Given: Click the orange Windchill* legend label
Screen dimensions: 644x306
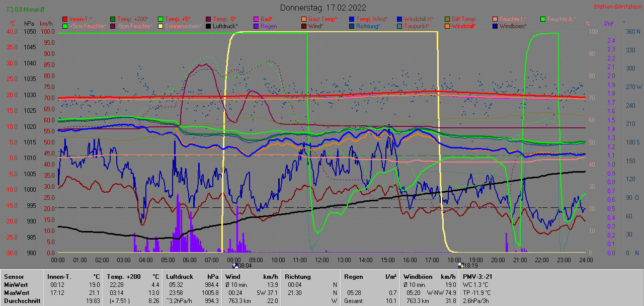Looking at the screenshot, I should 464,26.
